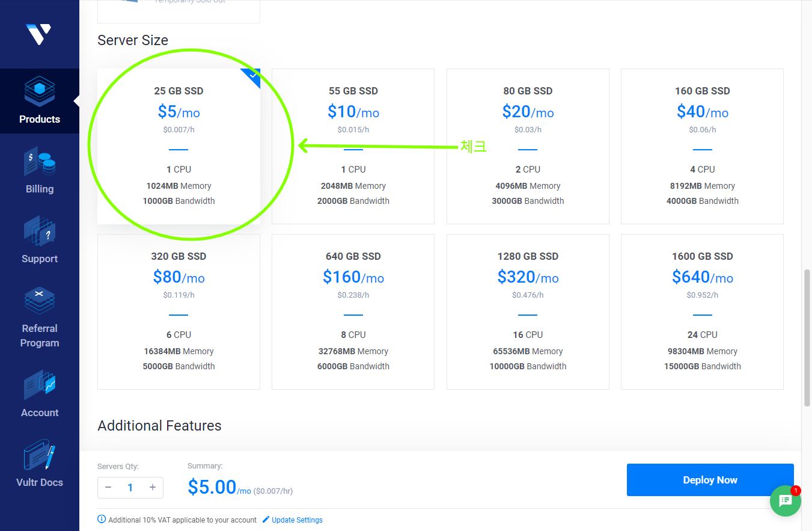Open Vultr Docs icon

point(40,455)
